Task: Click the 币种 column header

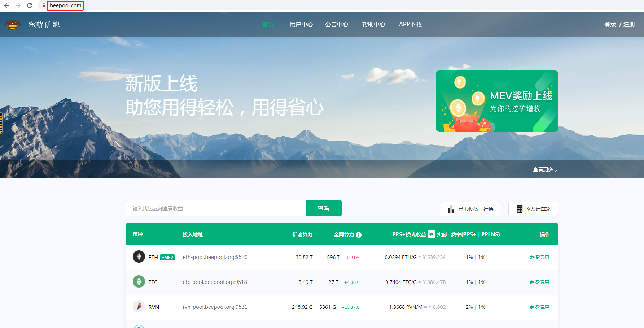Action: pos(138,234)
